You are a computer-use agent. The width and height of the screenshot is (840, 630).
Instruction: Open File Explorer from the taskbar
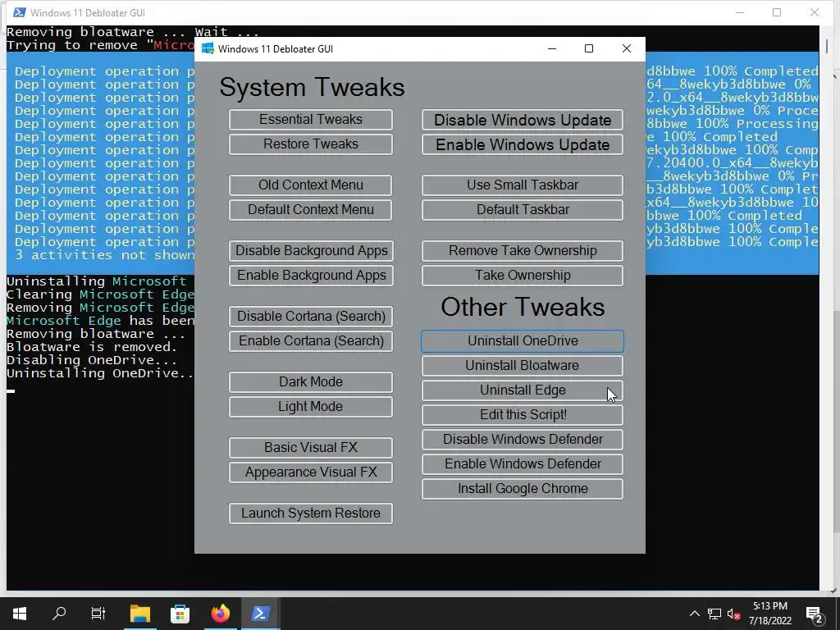(139, 614)
